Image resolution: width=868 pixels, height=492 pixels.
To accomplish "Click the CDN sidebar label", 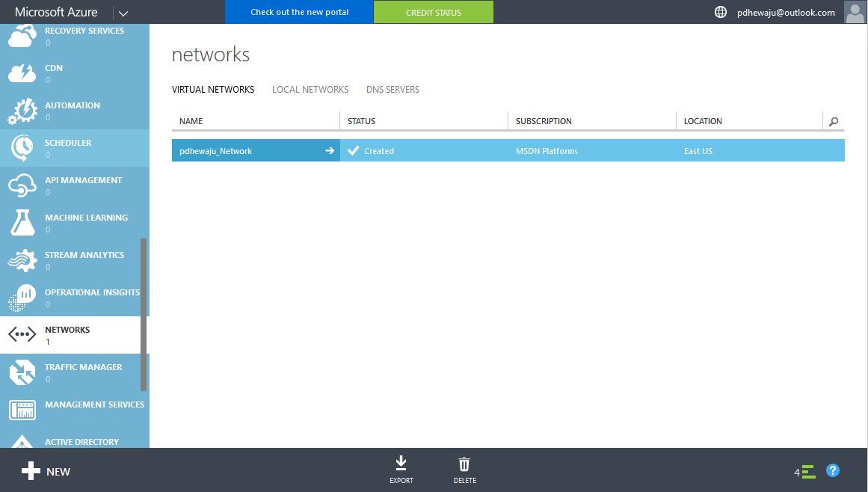I will pyautogui.click(x=54, y=68).
